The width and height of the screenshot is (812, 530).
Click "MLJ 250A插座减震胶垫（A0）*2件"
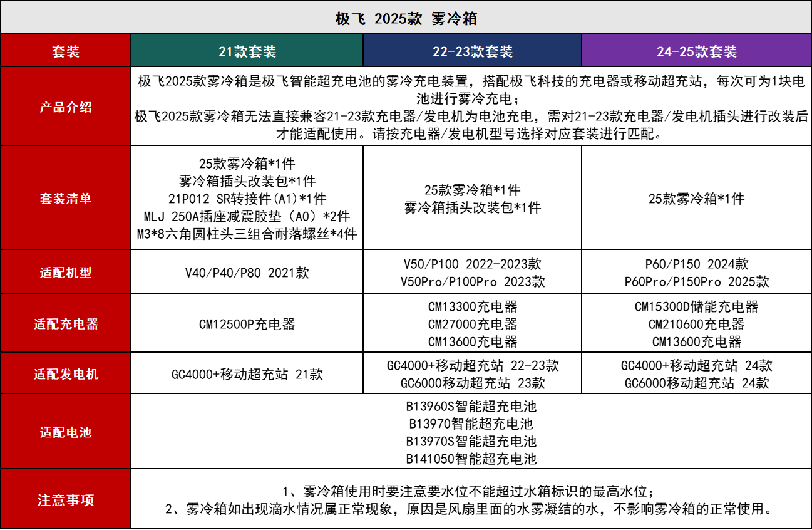pyautogui.click(x=247, y=217)
